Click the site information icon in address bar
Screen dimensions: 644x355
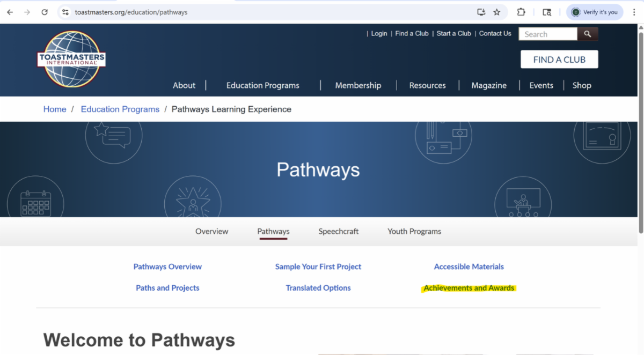[65, 12]
